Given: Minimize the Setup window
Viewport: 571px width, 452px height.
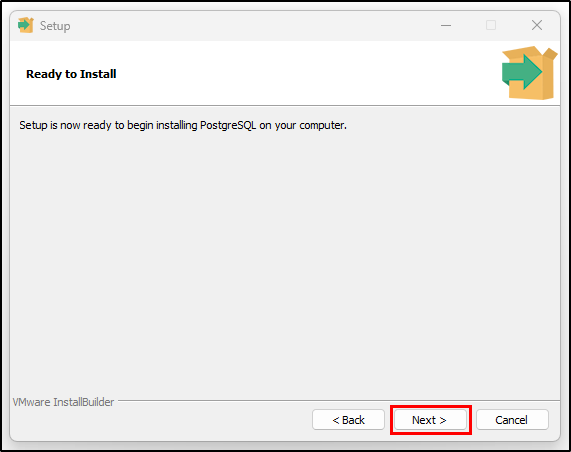Looking at the screenshot, I should pos(446,25).
